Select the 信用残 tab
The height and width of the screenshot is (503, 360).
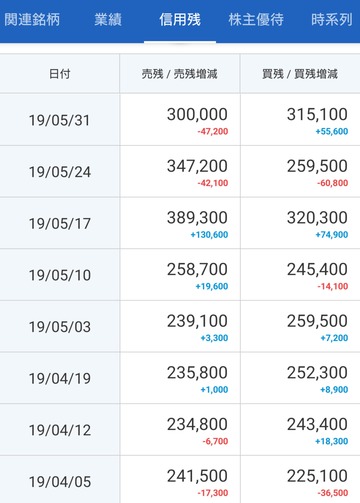tap(180, 20)
